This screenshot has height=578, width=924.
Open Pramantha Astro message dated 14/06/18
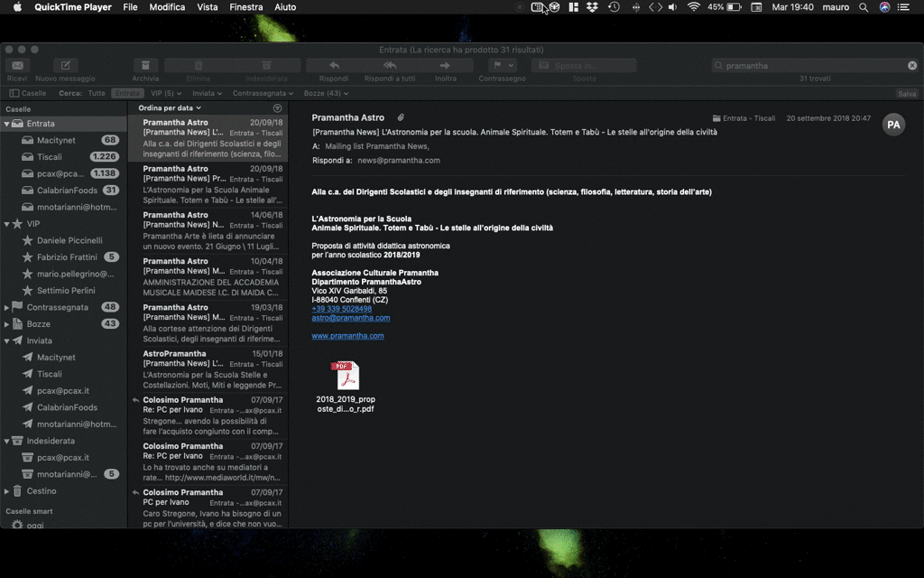click(x=208, y=230)
